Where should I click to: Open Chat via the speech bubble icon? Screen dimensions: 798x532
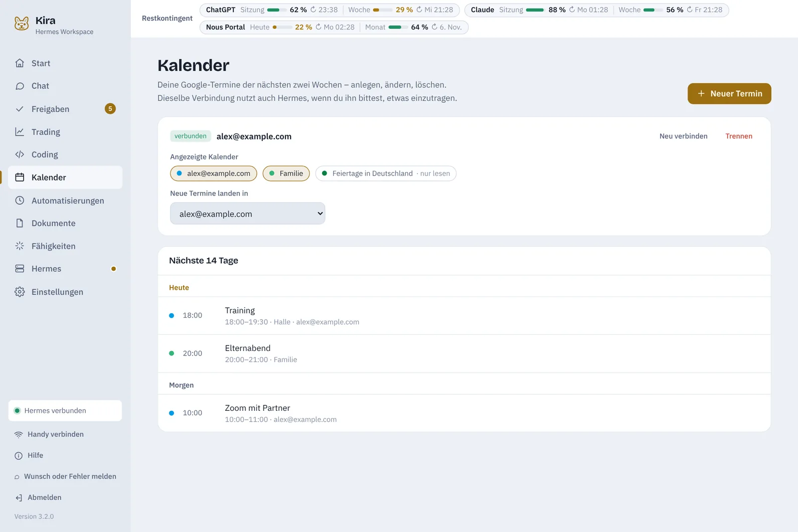[x=19, y=86]
